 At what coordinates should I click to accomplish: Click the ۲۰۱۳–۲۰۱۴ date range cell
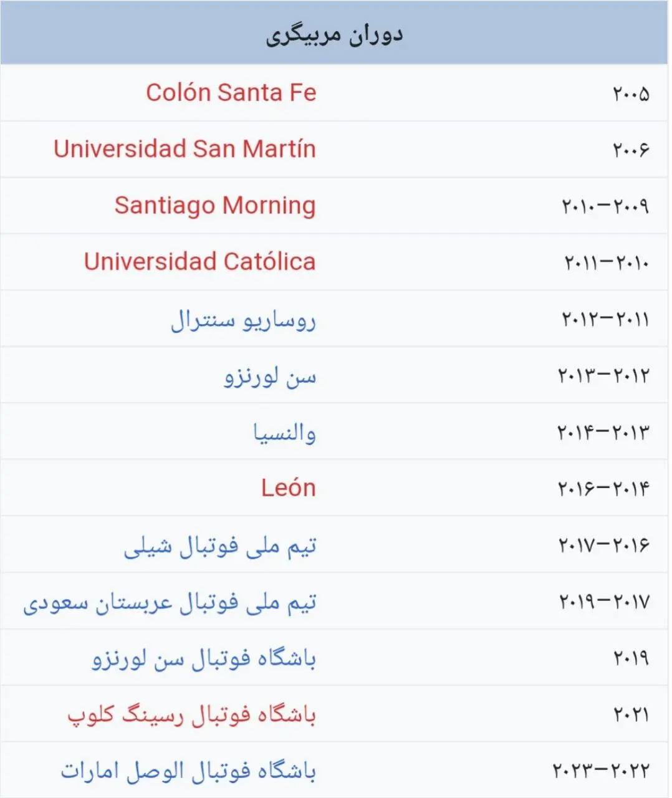point(603,432)
